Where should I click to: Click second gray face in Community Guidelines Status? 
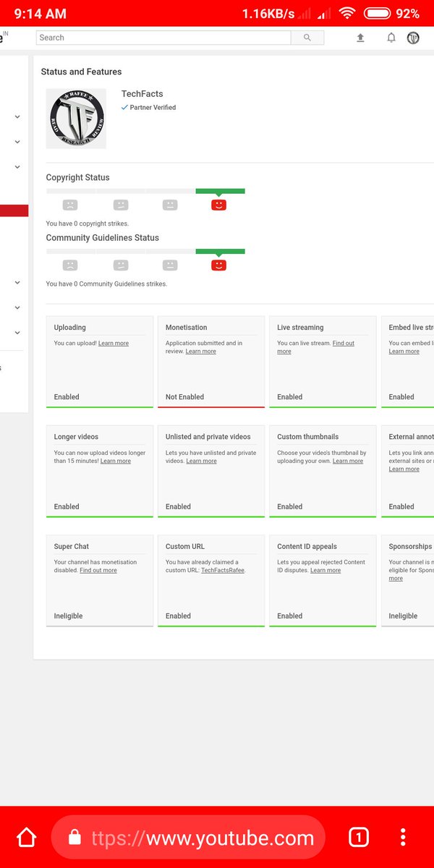click(121, 265)
